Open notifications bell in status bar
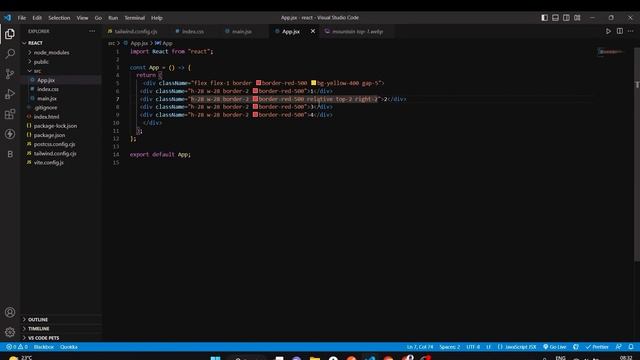 pos(631,347)
